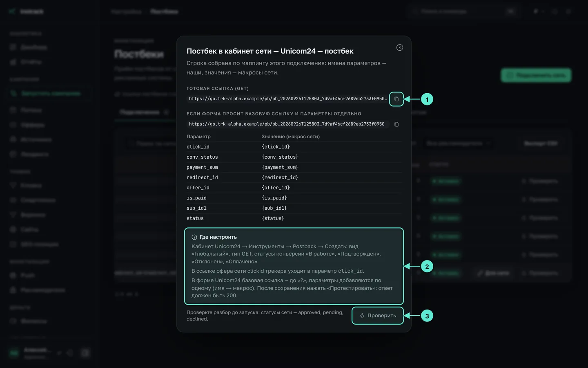Copy the base link without parameters
588x368 pixels.
click(396, 124)
